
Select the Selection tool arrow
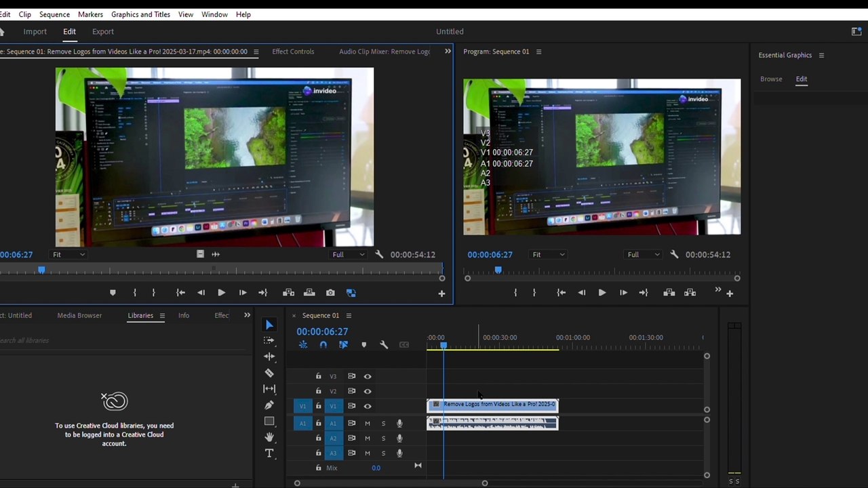pos(269,325)
